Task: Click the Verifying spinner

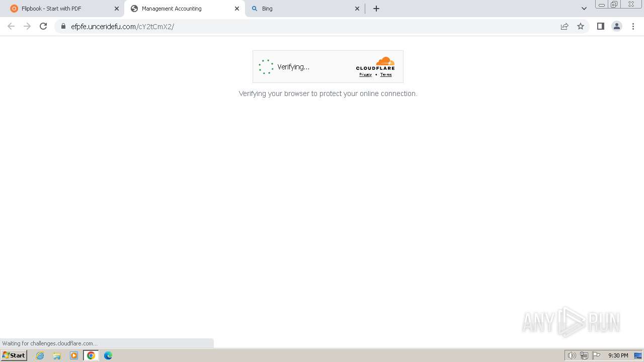Action: point(266,67)
